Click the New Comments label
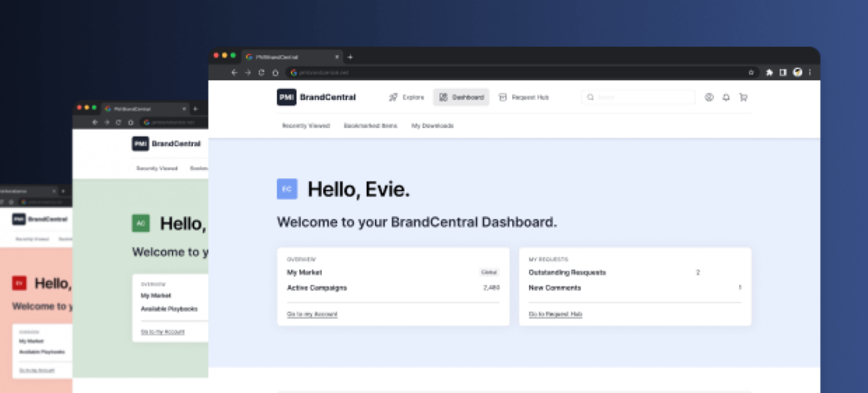 click(555, 288)
